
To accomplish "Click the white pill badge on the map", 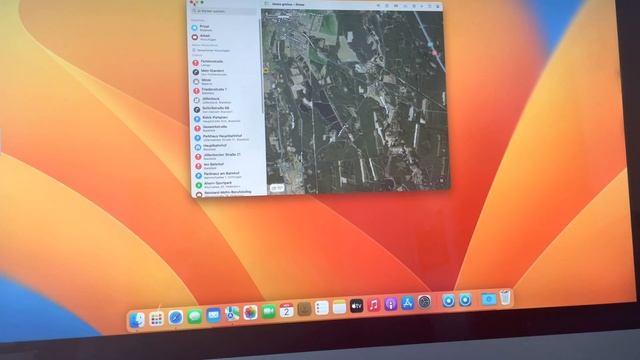I will 277,188.
